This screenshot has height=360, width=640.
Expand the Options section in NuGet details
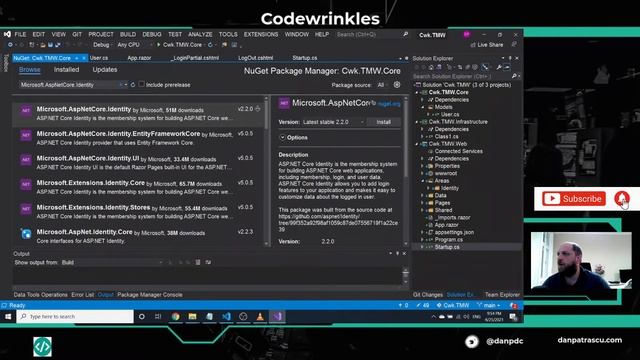pyautogui.click(x=282, y=138)
